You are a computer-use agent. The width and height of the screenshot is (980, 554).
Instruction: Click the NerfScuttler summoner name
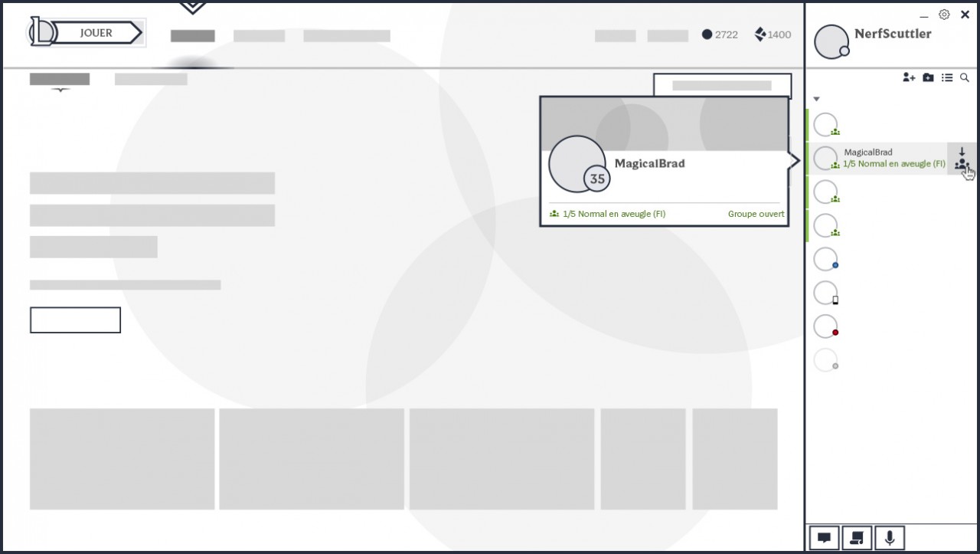(893, 34)
